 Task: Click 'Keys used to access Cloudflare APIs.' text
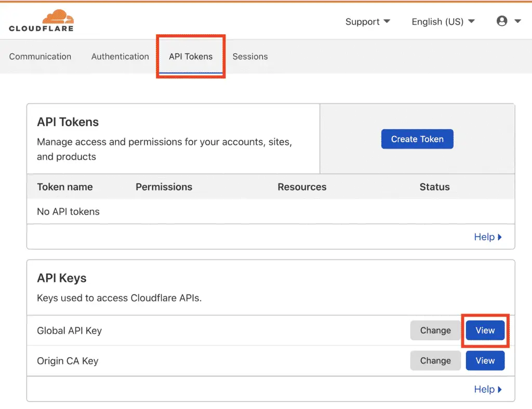119,298
